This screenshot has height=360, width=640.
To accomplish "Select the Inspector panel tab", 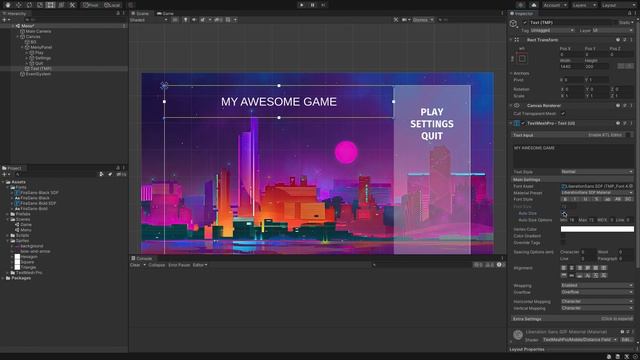I will click(522, 13).
